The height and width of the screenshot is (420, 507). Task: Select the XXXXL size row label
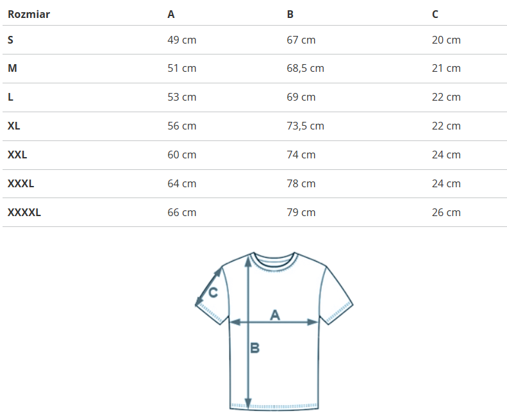(24, 212)
